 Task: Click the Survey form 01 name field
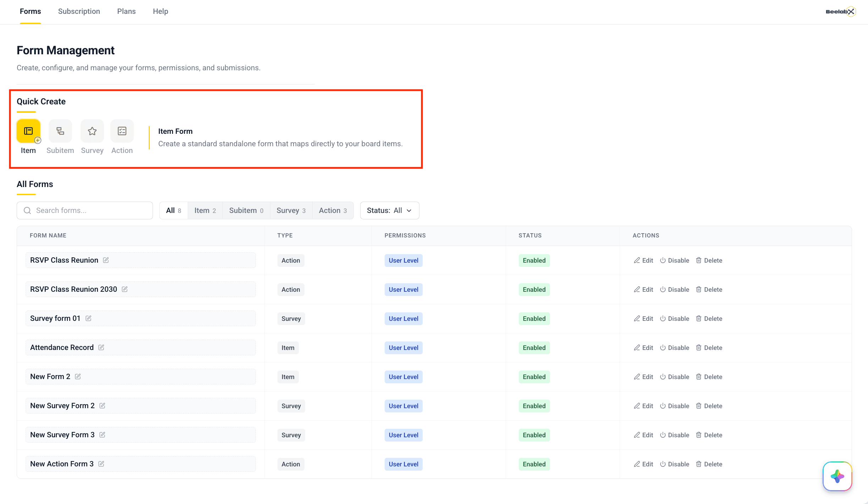(x=141, y=318)
